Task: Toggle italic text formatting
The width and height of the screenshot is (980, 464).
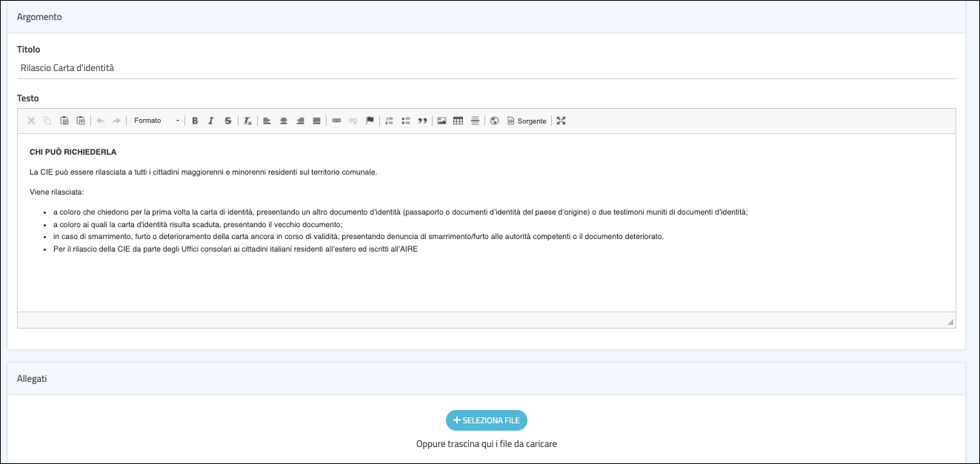Action: coord(211,121)
